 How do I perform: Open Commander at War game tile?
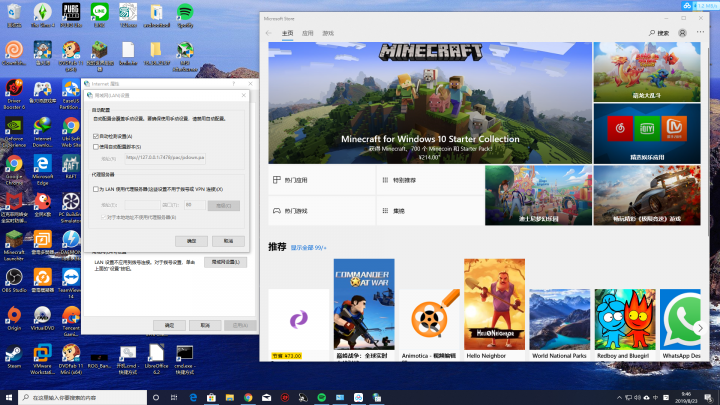pyautogui.click(x=364, y=309)
